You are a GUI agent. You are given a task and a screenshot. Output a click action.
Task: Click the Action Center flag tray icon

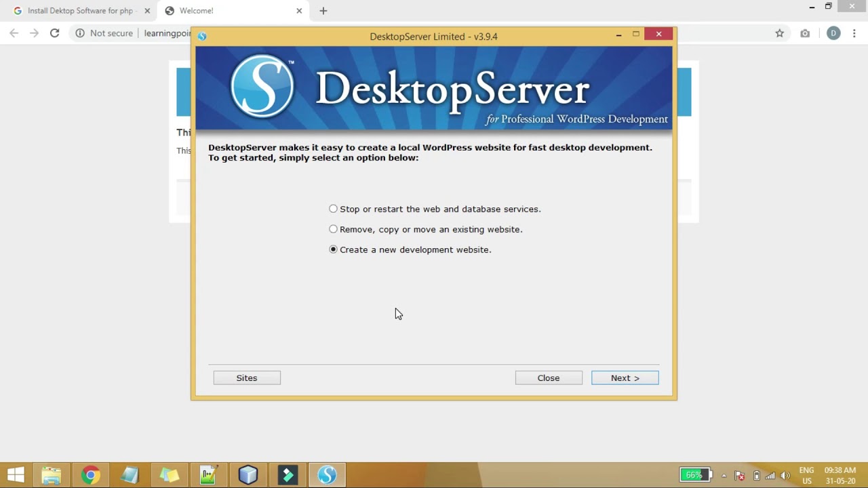coord(740,476)
